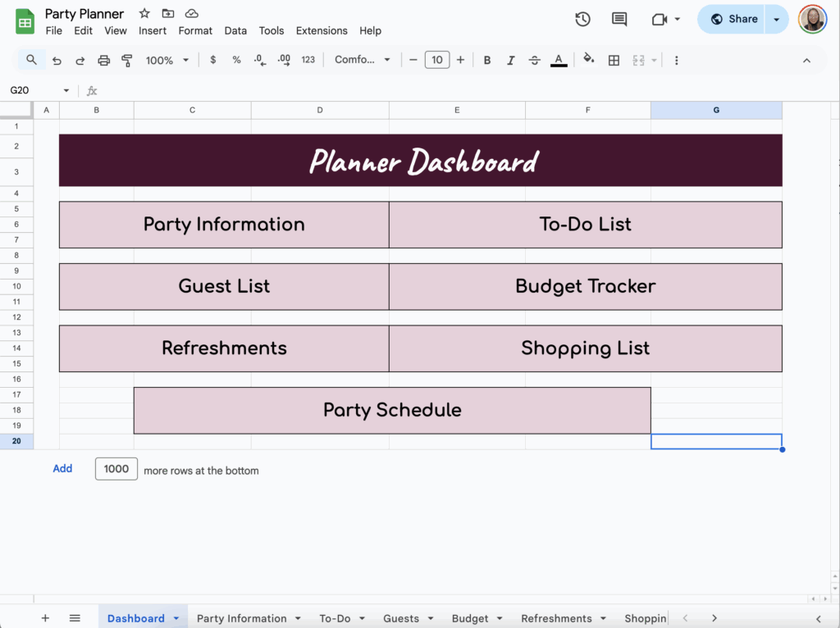Toggle strikethrough formatting
Screen dimensions: 840x628
pyautogui.click(x=534, y=59)
